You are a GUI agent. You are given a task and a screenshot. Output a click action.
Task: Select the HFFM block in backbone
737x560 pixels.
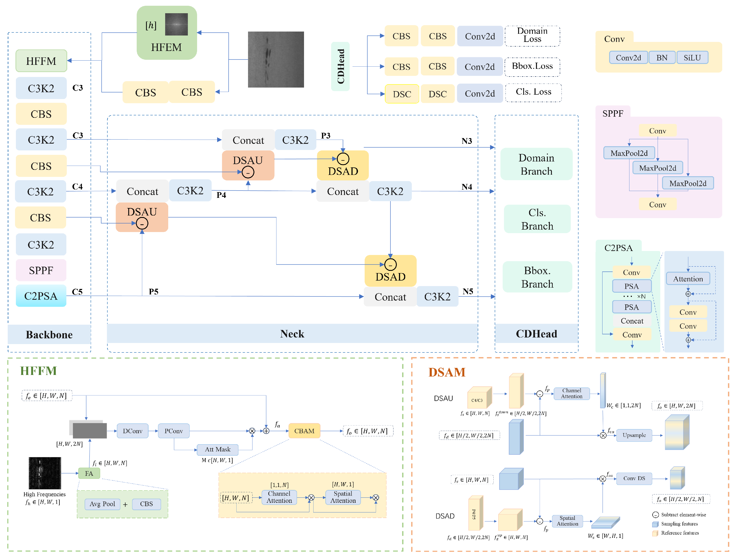coord(41,61)
